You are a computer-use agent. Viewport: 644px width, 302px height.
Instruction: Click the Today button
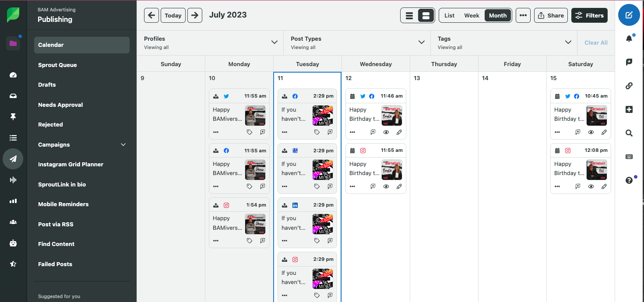pos(173,15)
